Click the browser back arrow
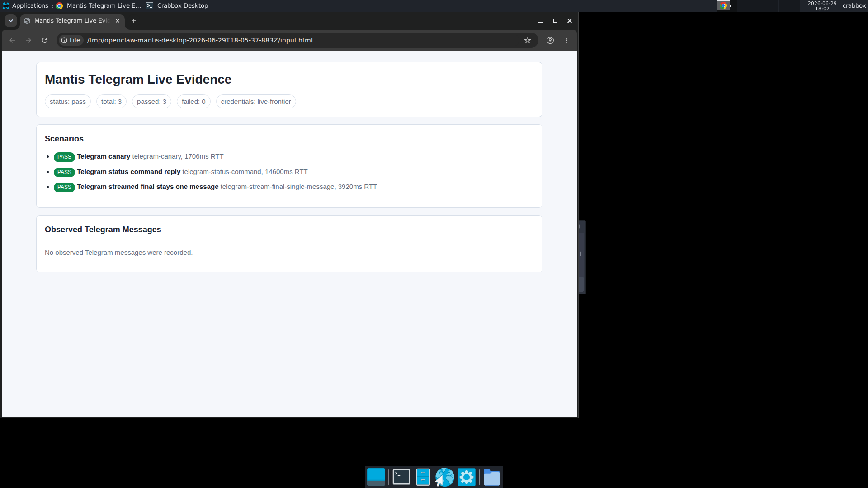This screenshot has height=488, width=868. (12, 40)
